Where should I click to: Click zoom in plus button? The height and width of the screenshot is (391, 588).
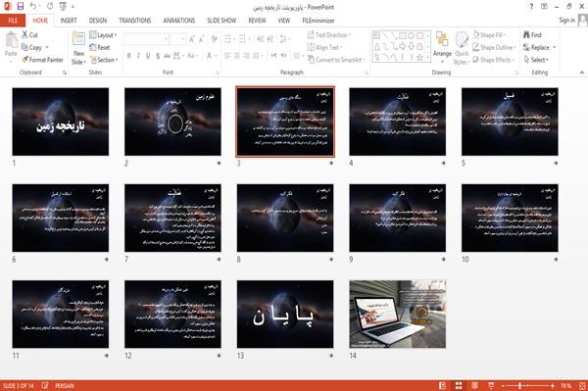pos(553,385)
